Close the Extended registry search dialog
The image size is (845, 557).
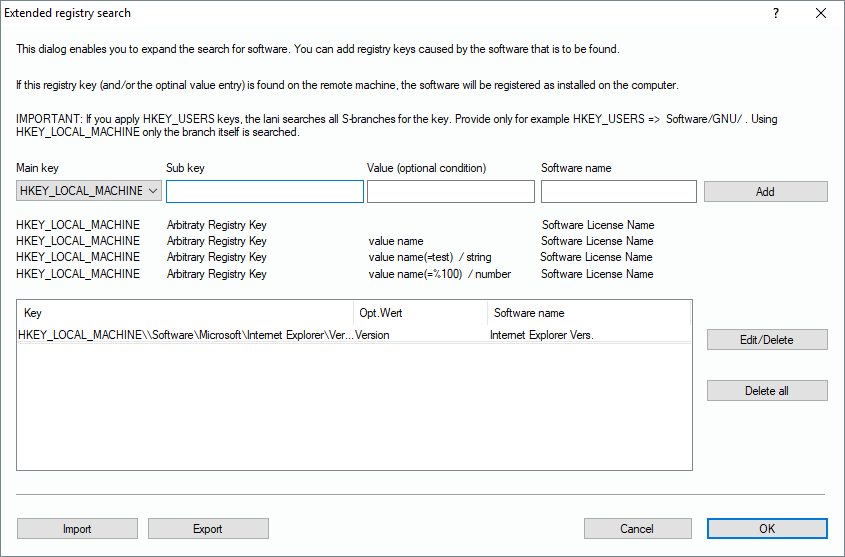click(821, 14)
